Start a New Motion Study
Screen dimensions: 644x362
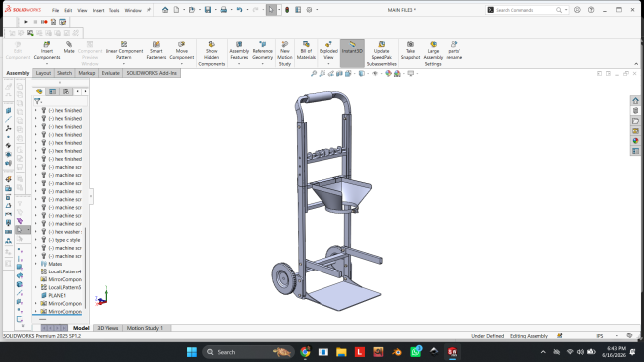coord(285,53)
